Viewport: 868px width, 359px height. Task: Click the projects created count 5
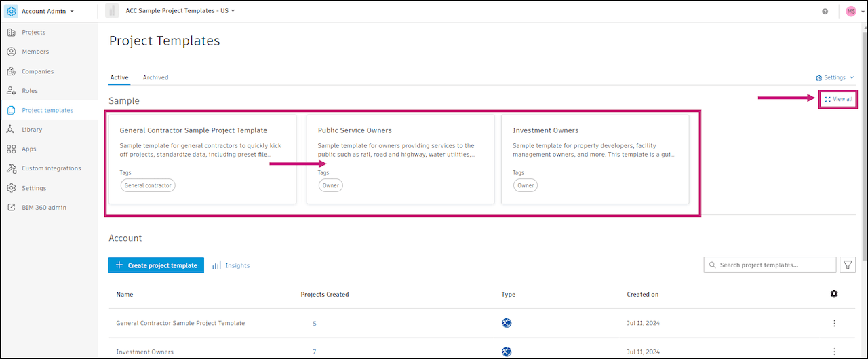pyautogui.click(x=315, y=324)
